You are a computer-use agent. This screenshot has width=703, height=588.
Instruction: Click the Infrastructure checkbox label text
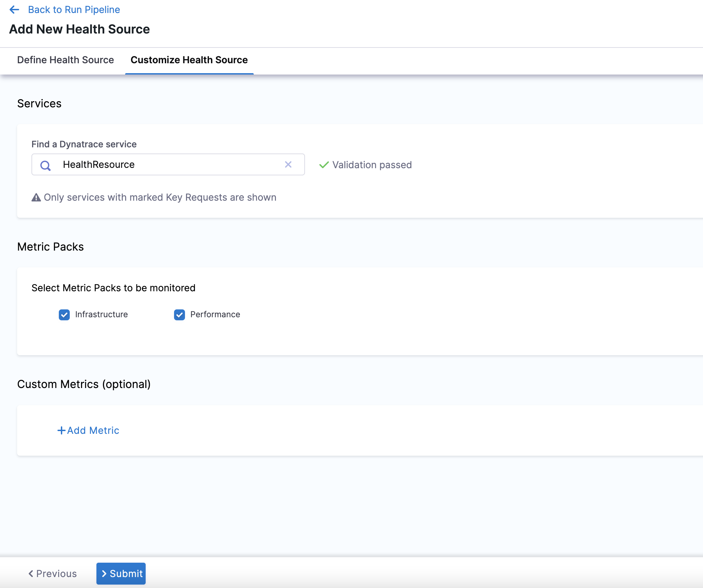(101, 315)
